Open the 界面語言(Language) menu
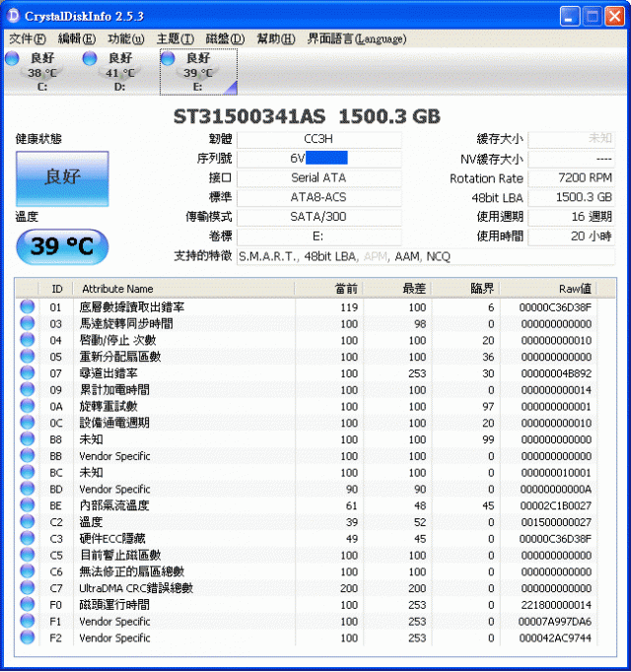The width and height of the screenshot is (631, 672). pyautogui.click(x=357, y=39)
